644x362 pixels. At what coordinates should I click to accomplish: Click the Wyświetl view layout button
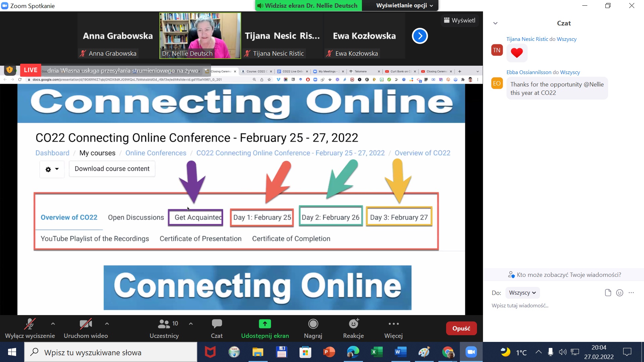tap(460, 20)
